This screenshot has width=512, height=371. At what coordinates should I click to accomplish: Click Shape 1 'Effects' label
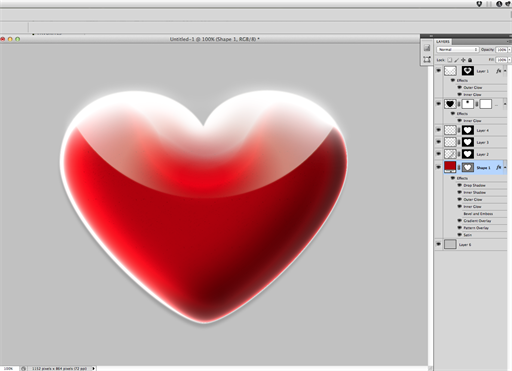[462, 178]
